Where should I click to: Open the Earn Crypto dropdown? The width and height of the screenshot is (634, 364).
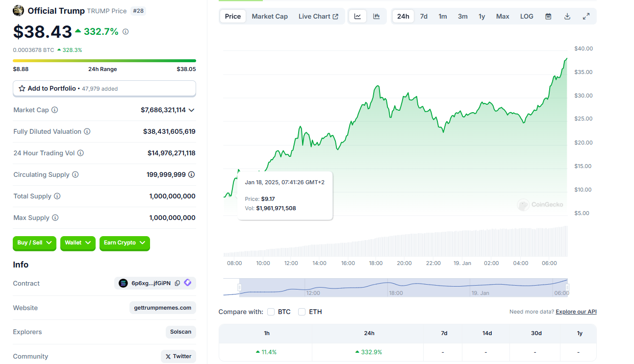pyautogui.click(x=125, y=243)
